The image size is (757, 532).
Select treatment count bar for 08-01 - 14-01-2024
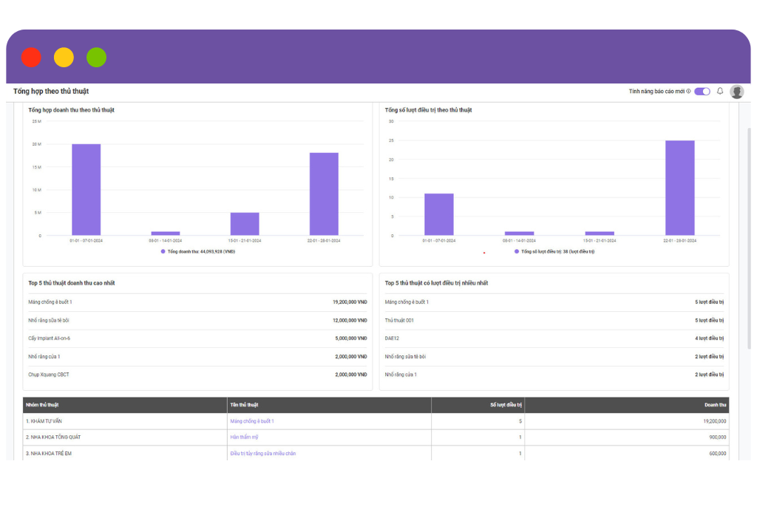coord(520,233)
